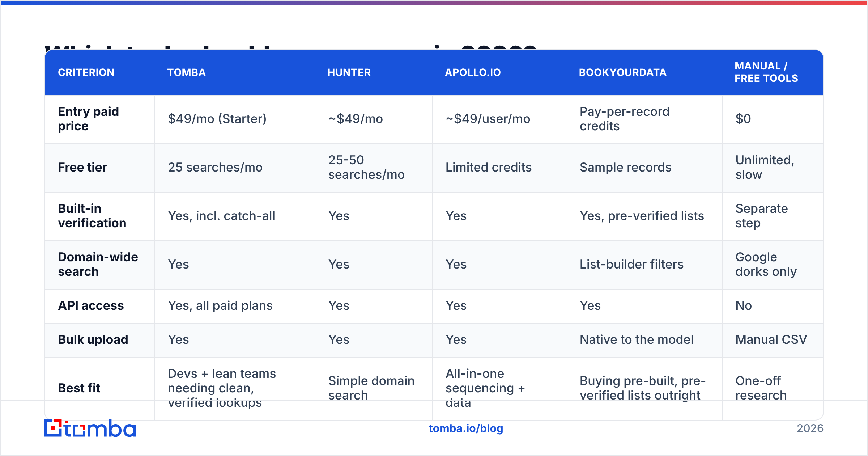Click the 2026 year label
This screenshot has height=456, width=868.
tap(810, 428)
